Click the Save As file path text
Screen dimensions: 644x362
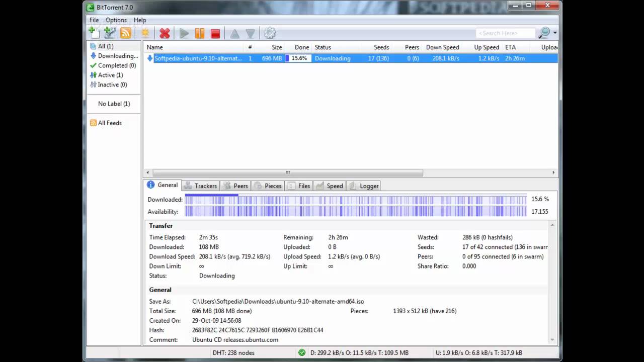pyautogui.click(x=278, y=301)
